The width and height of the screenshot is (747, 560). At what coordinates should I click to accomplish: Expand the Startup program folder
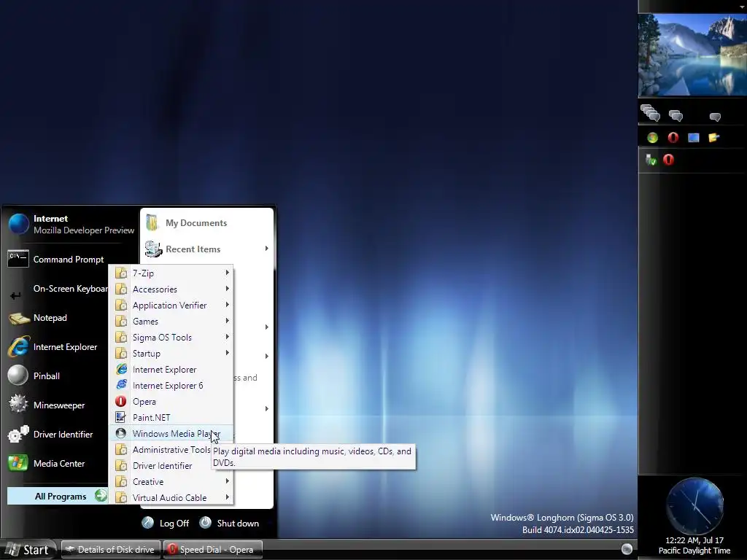click(x=171, y=354)
